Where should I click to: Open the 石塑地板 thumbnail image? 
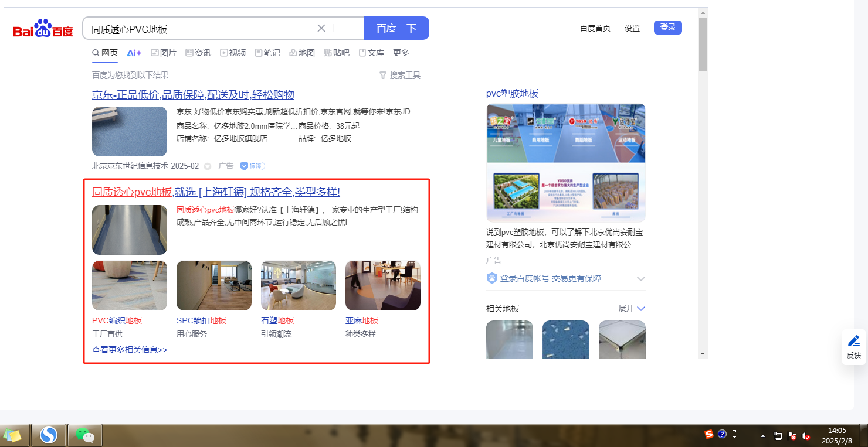pyautogui.click(x=299, y=285)
